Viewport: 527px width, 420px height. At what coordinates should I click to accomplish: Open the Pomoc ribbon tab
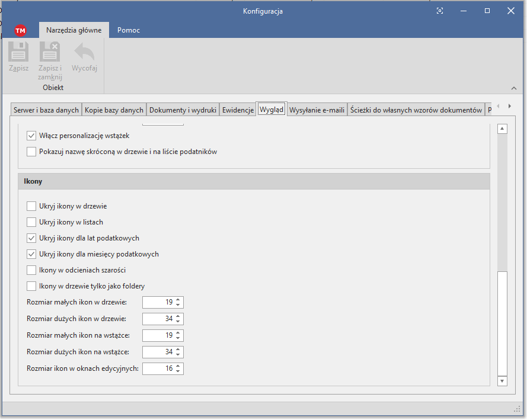pyautogui.click(x=129, y=30)
